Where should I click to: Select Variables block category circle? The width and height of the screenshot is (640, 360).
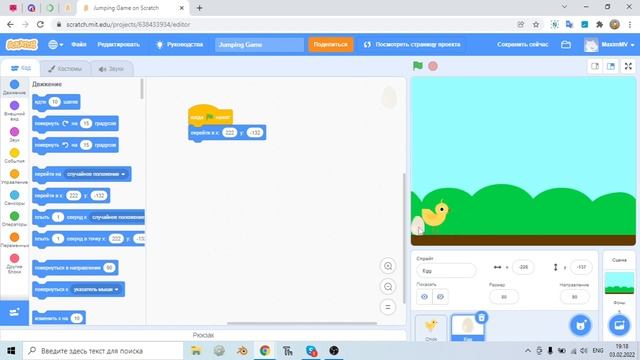pyautogui.click(x=14, y=237)
